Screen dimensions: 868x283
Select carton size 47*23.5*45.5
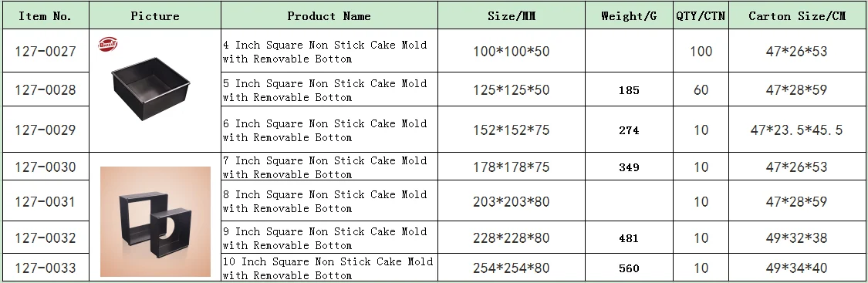(x=797, y=130)
